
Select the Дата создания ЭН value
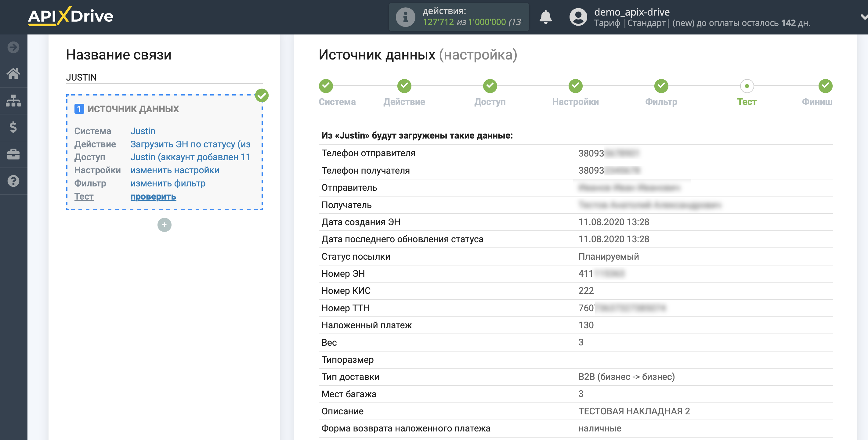pyautogui.click(x=613, y=222)
